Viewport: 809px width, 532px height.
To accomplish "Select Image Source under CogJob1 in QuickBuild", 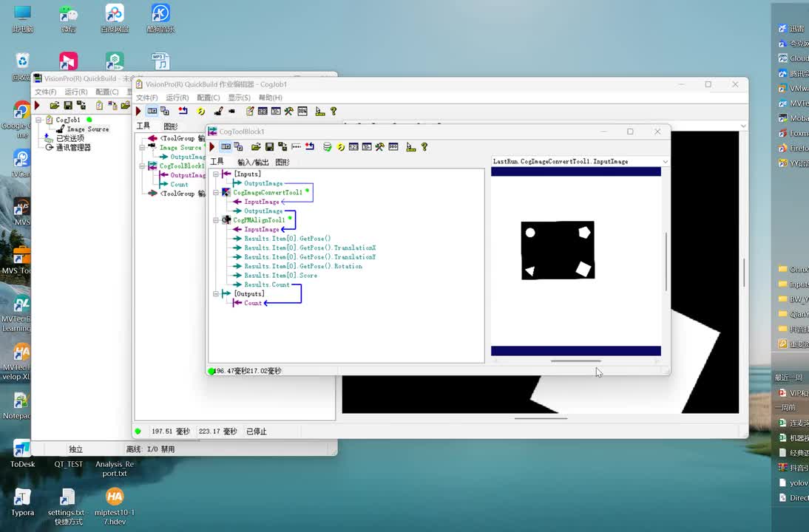I will tap(88, 129).
